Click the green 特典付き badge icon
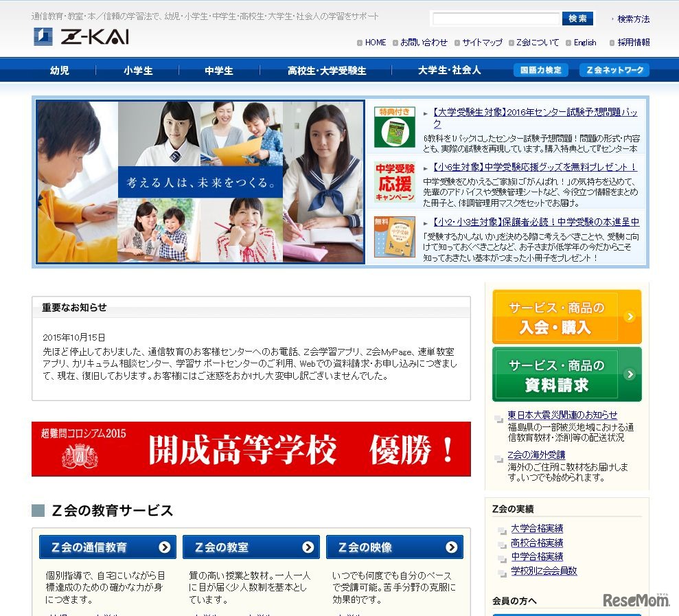Screen dimensions: 679x616 coord(395,128)
